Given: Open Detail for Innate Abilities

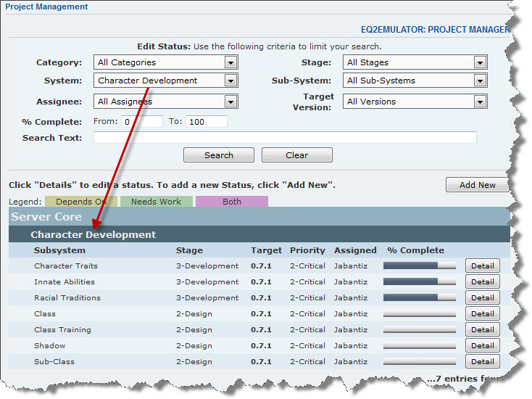Looking at the screenshot, I should (x=482, y=282).
